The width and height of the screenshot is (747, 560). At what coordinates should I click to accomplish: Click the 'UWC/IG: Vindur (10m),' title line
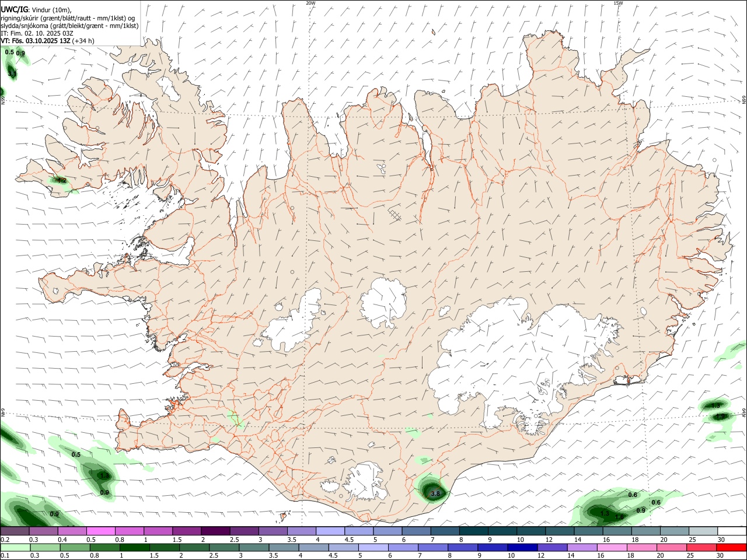36,10
